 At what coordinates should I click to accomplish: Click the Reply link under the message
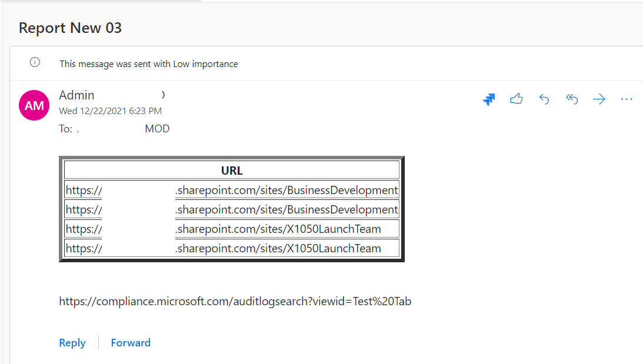tap(72, 343)
